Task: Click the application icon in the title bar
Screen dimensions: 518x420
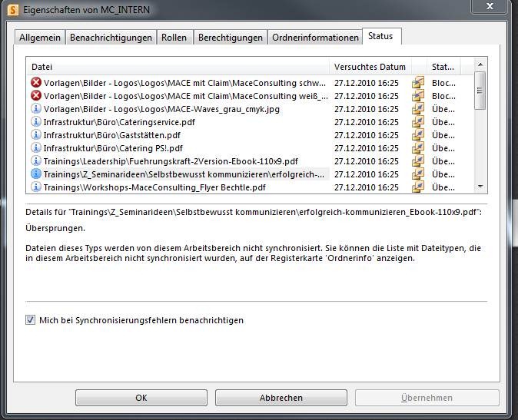Action: (x=12, y=9)
